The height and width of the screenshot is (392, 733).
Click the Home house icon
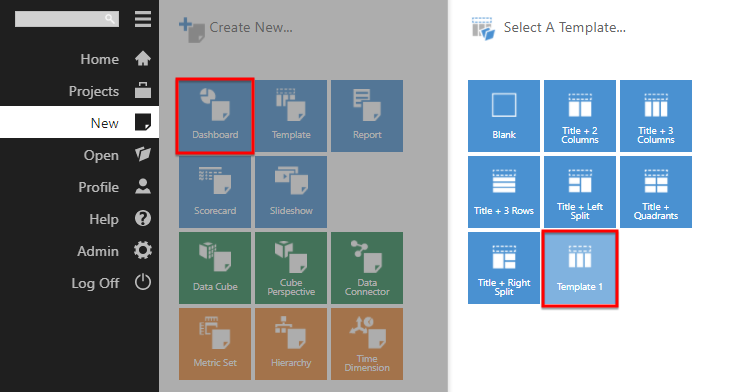coord(143,58)
